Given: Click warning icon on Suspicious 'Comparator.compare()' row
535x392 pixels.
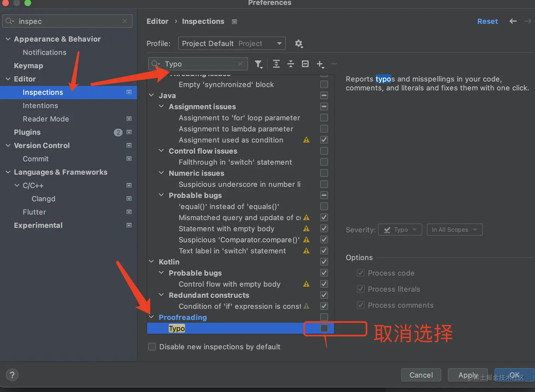Looking at the screenshot, I should [306, 240].
